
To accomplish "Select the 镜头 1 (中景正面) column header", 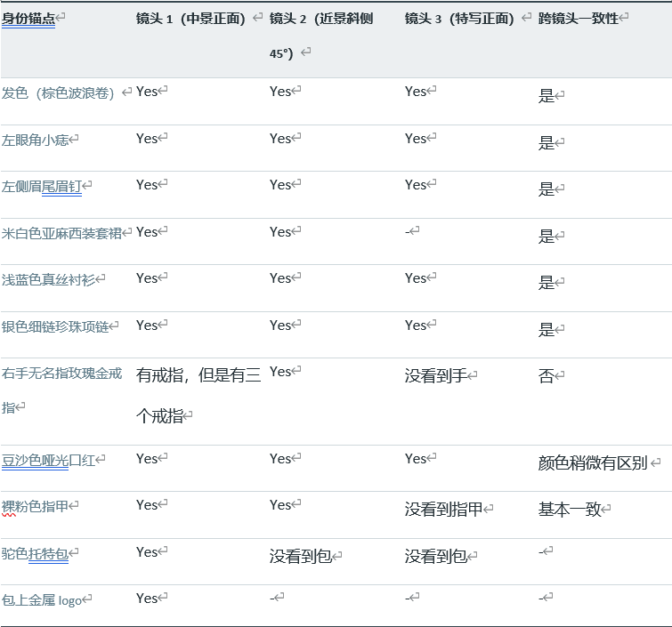I will (190, 19).
